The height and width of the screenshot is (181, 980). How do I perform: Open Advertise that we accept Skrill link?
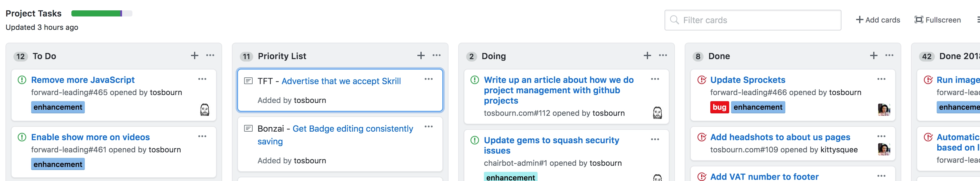pos(341,81)
